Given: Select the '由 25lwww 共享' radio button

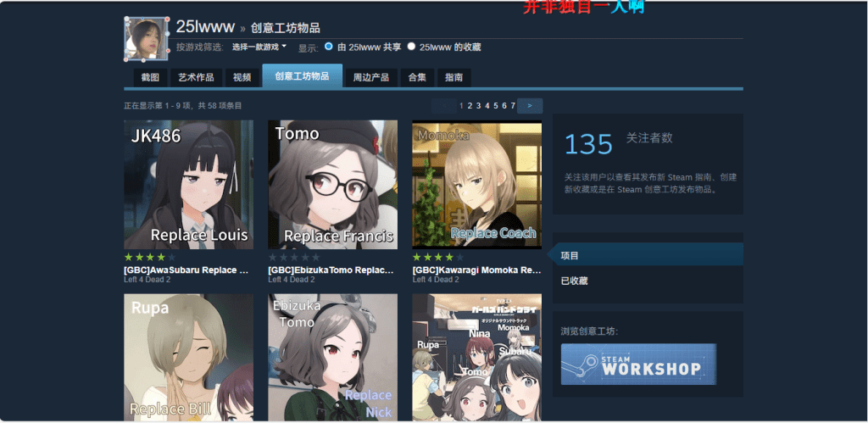Looking at the screenshot, I should tap(329, 47).
